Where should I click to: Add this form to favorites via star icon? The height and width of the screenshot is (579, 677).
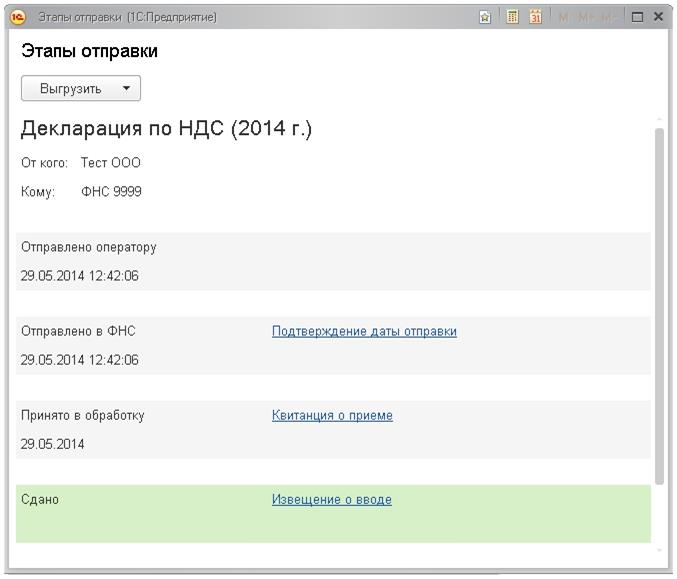[x=485, y=17]
